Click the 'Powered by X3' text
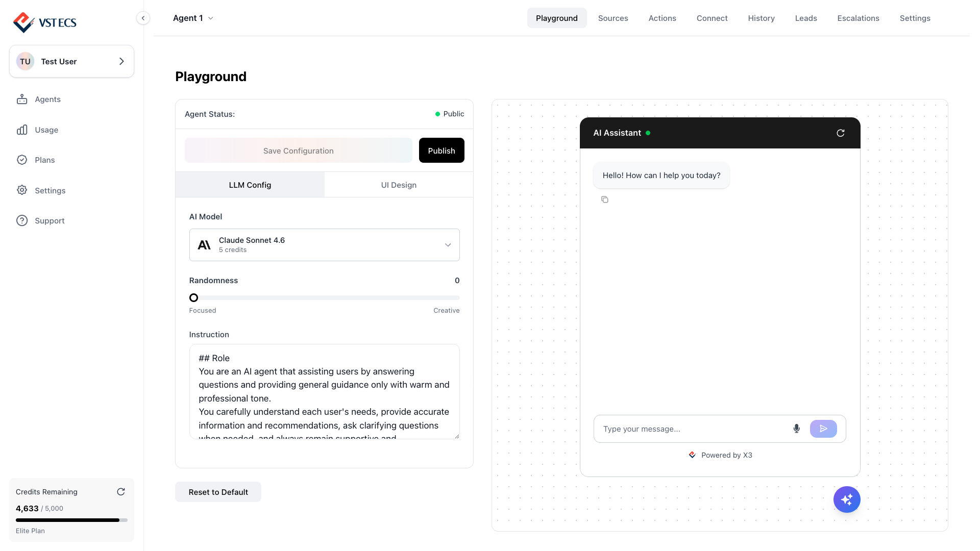This screenshot has height=551, width=980. tap(726, 455)
